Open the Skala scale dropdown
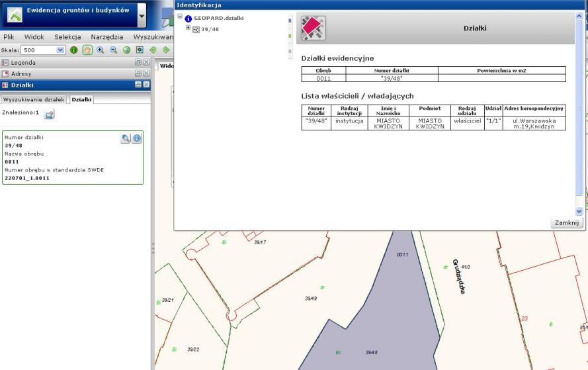588x370 pixels. tap(62, 50)
